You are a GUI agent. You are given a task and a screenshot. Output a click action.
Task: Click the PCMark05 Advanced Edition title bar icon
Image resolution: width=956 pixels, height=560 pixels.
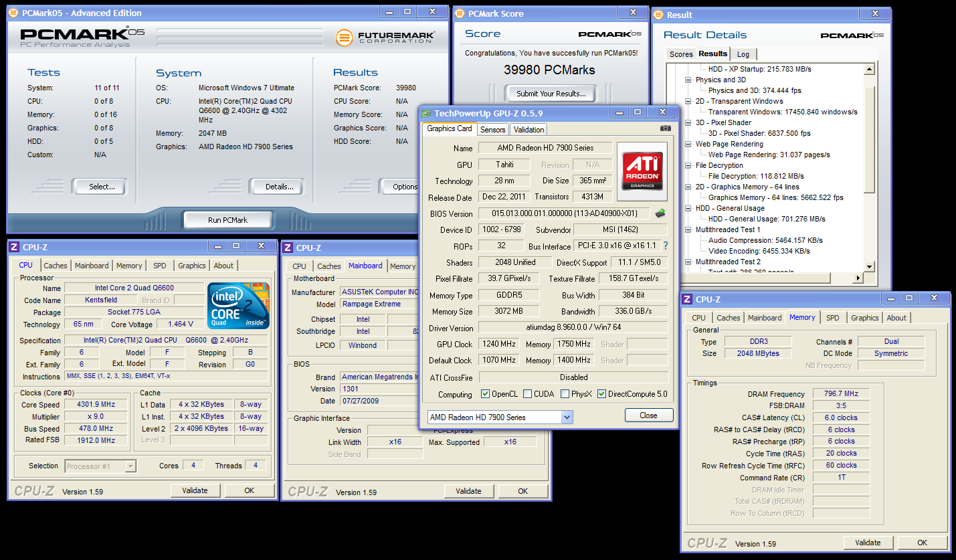click(x=15, y=13)
